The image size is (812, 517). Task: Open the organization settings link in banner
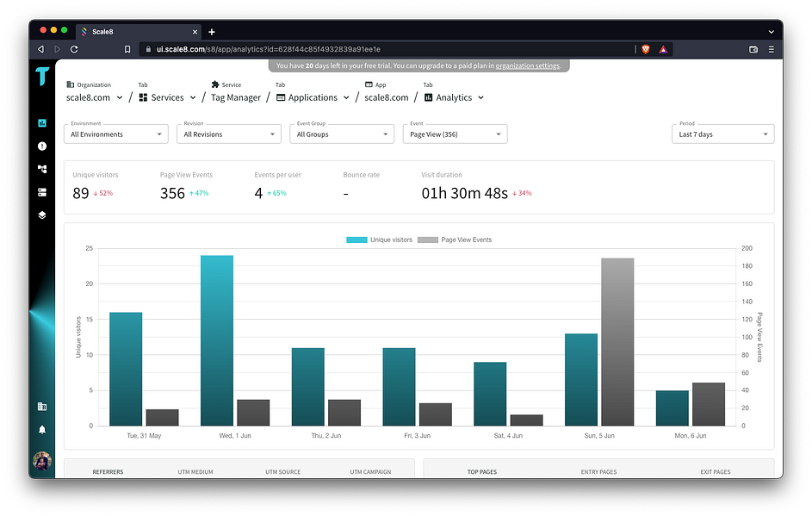[x=528, y=65]
